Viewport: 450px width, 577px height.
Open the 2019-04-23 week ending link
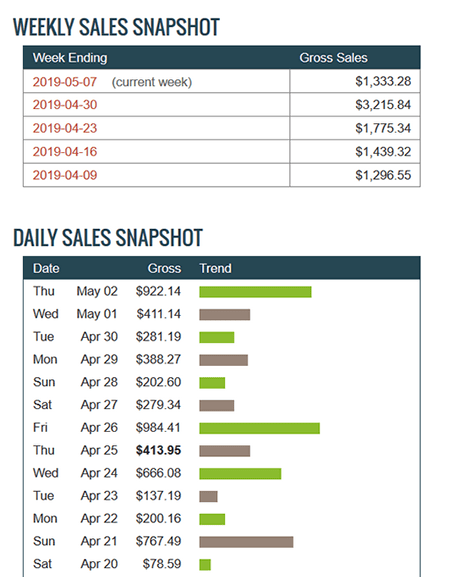click(x=65, y=128)
